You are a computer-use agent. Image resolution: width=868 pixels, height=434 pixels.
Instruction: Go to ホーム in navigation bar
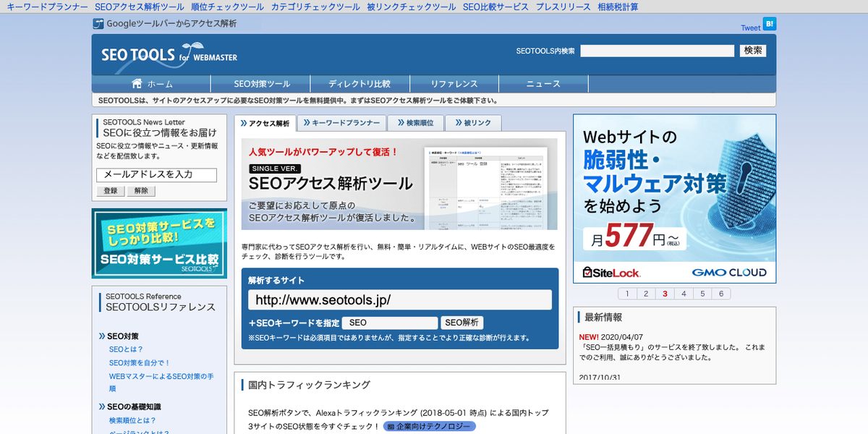pos(153,84)
